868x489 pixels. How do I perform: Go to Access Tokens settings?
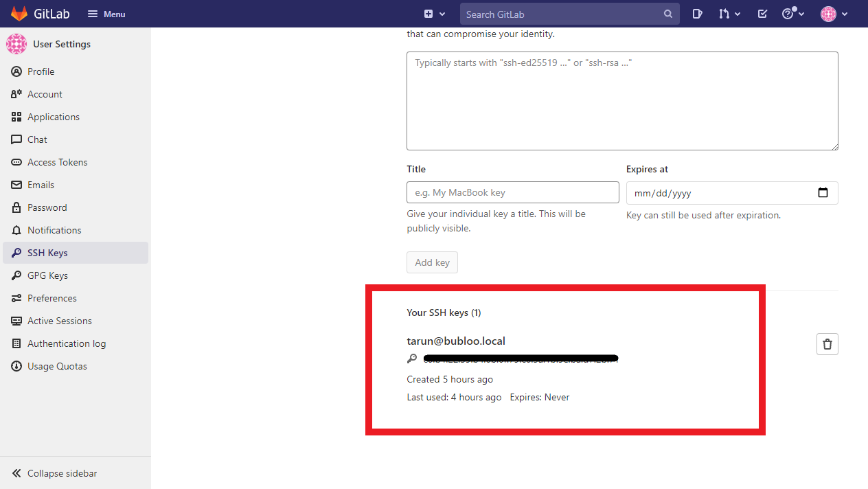tap(57, 162)
